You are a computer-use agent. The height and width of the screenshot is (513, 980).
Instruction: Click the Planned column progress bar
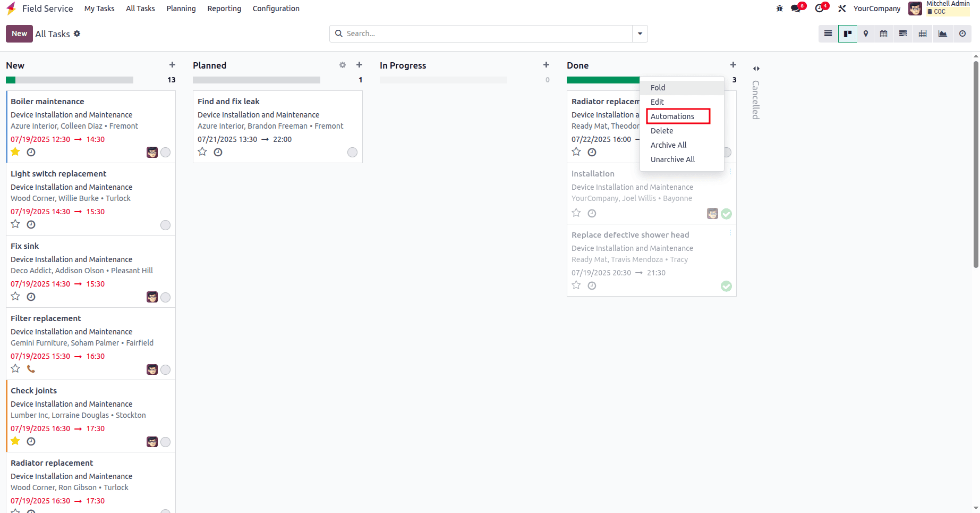click(257, 80)
